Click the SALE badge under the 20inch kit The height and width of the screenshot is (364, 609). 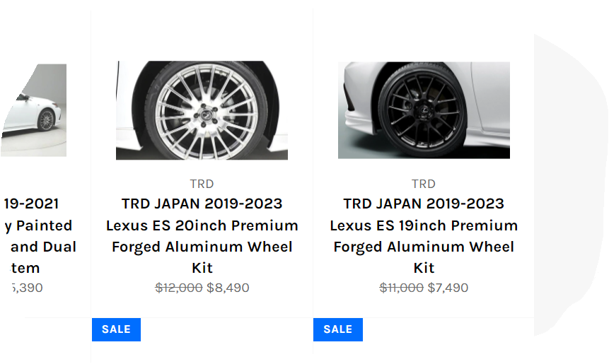(116, 329)
